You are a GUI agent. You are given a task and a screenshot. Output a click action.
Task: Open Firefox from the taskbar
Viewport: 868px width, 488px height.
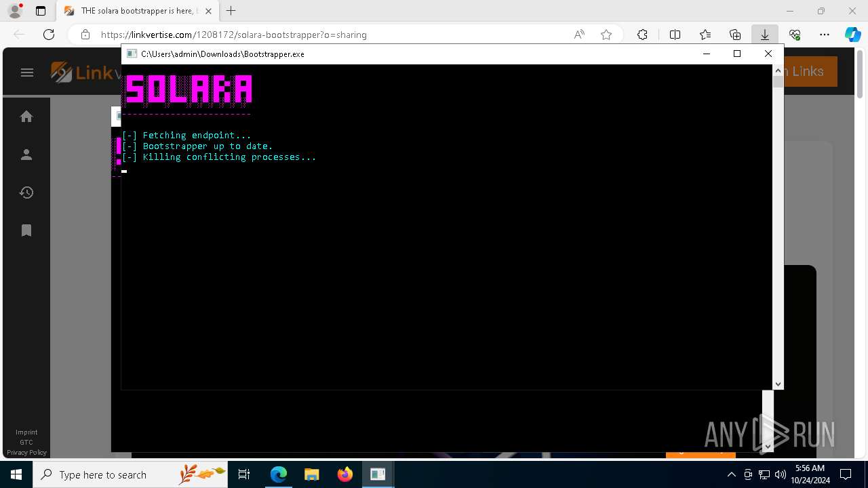coord(344,474)
